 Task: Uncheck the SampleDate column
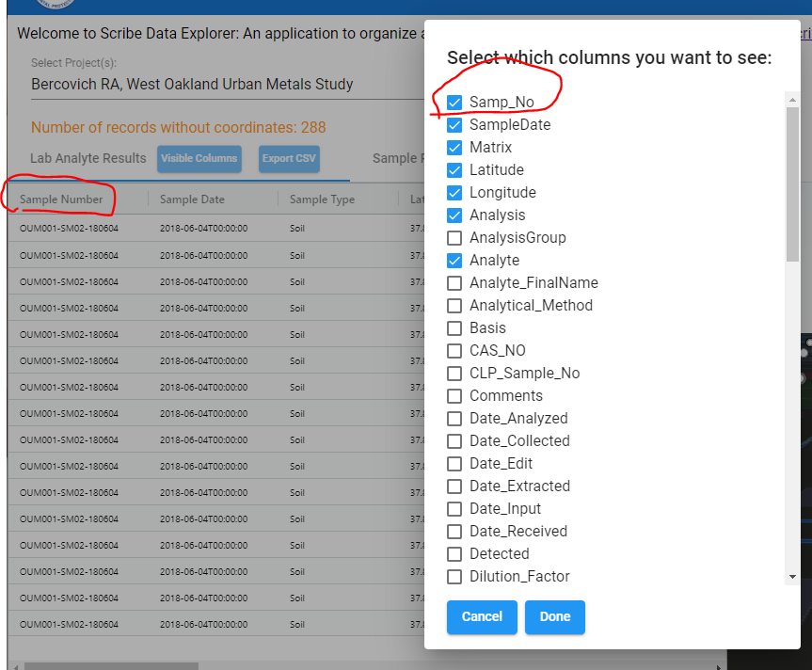point(455,124)
